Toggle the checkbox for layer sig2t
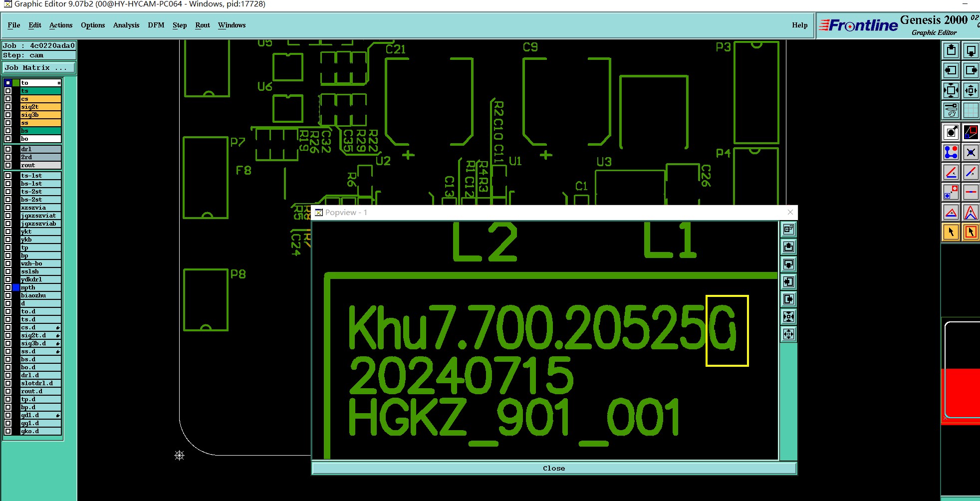 (x=8, y=107)
